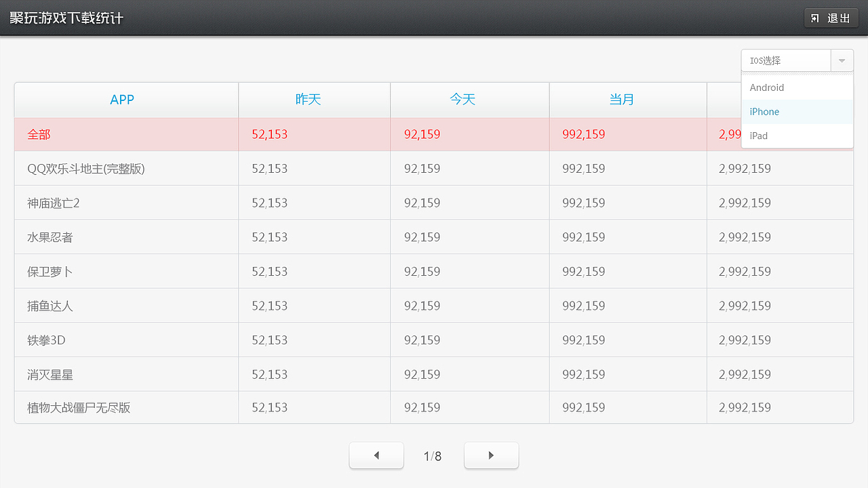
Task: Select the 全部 summary row label
Action: [39, 134]
